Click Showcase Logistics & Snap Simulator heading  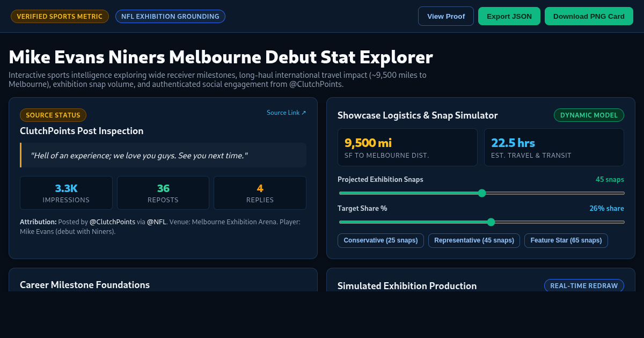coord(418,115)
